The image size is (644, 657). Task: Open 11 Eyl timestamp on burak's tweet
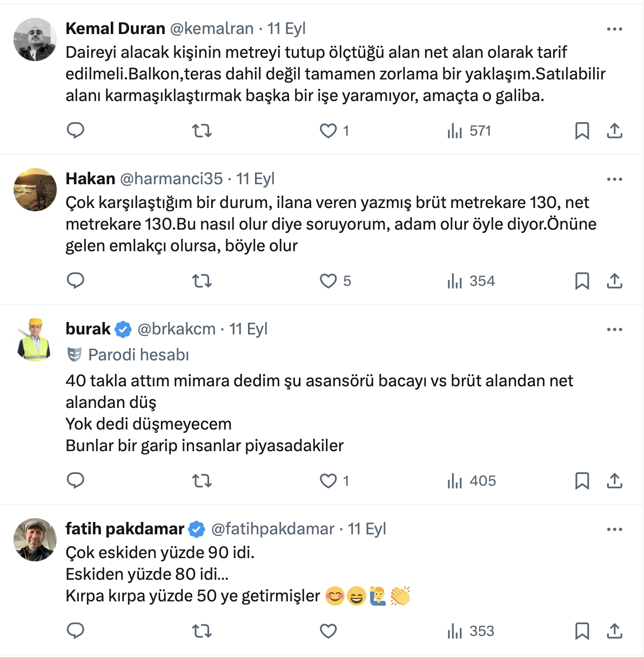pos(249,329)
